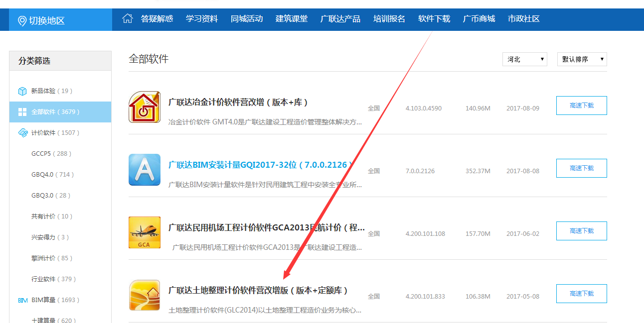Open 答疑解惑 in the navigation bar
The height and width of the screenshot is (323, 644).
point(157,19)
